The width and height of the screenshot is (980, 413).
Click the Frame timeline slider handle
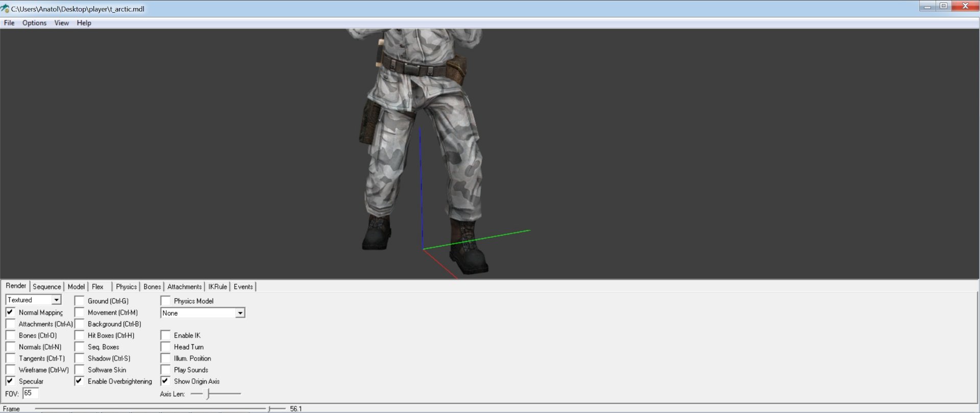269,408
